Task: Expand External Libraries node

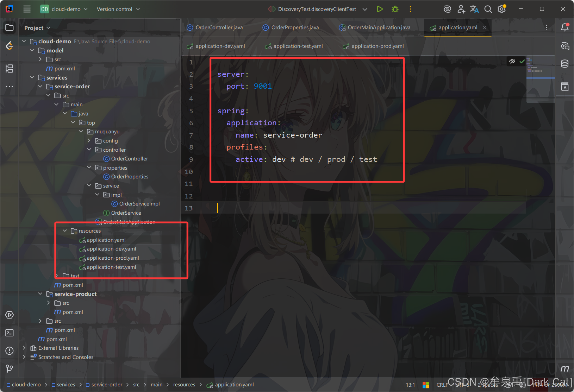Action: coord(24,348)
